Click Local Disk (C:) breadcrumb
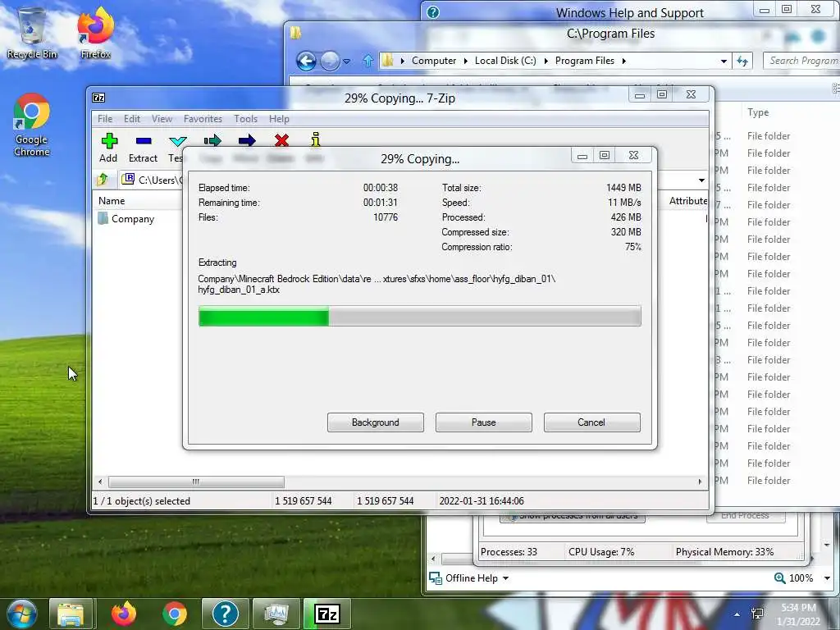The image size is (840, 630). 505,61
